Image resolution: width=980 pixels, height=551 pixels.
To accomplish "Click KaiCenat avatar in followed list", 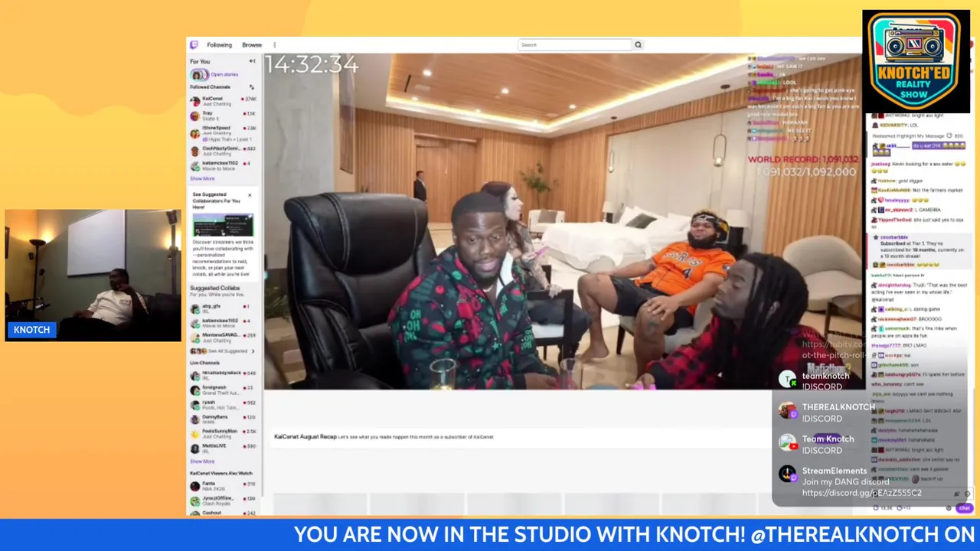I will coord(195,100).
